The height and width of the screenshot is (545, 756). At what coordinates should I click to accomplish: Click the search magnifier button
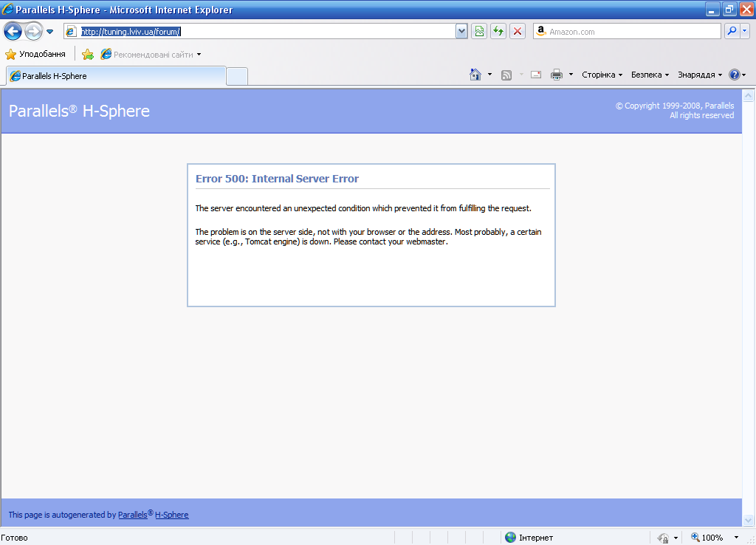click(732, 31)
